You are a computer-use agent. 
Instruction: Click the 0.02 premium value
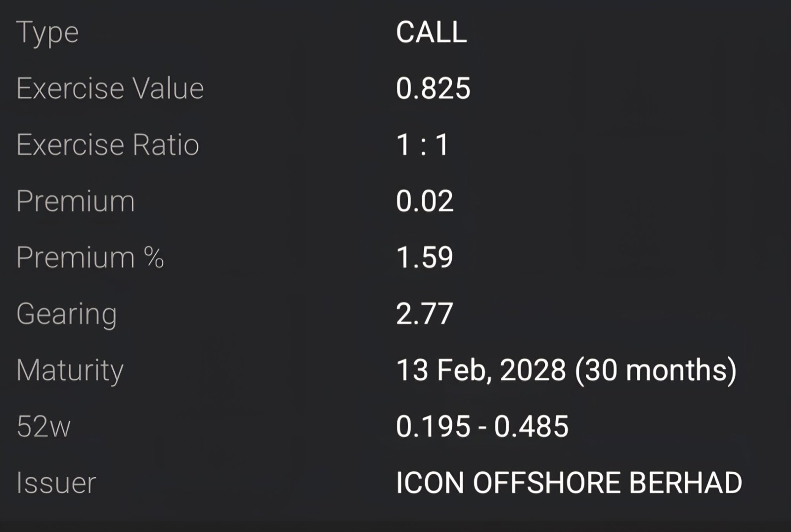425,202
